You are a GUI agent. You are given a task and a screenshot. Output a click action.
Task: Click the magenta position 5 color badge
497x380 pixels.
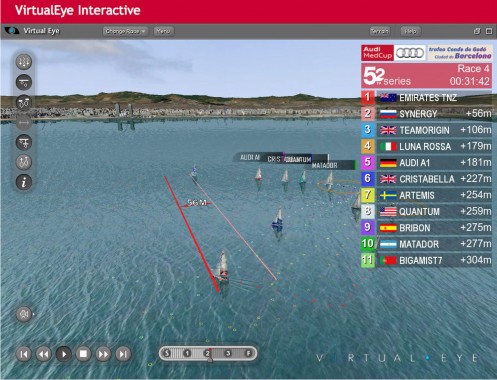tap(368, 163)
